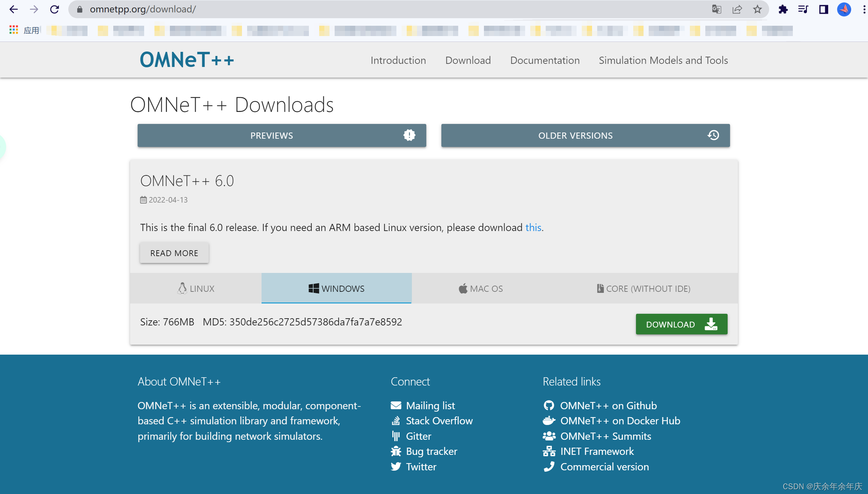This screenshot has height=494, width=868.
Task: Click the READ MORE button
Action: (174, 253)
